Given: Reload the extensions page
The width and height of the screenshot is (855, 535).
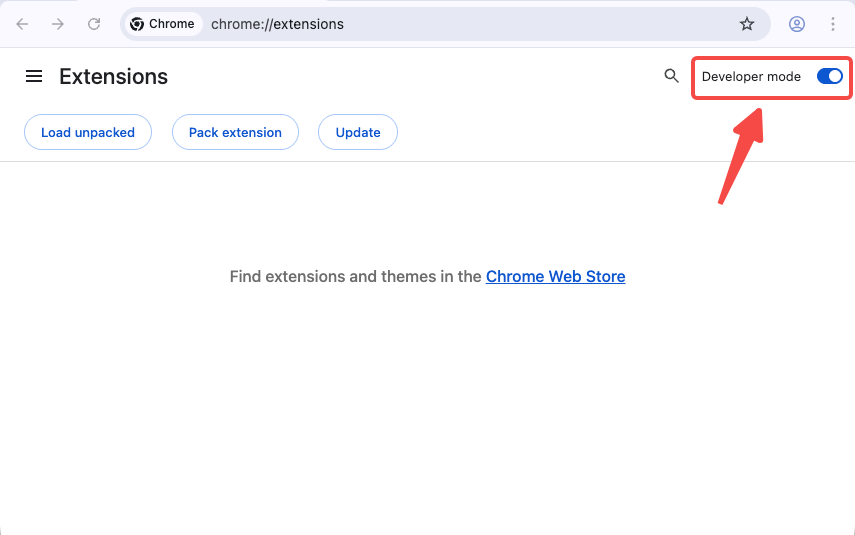Looking at the screenshot, I should click(94, 24).
